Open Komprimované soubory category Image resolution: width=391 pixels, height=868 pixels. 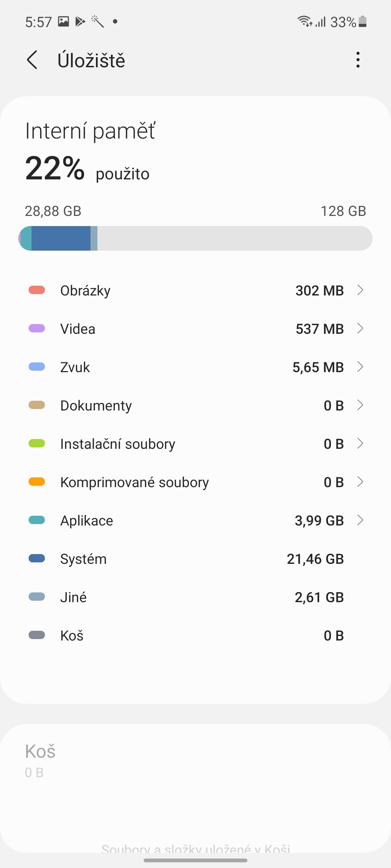pos(195,482)
